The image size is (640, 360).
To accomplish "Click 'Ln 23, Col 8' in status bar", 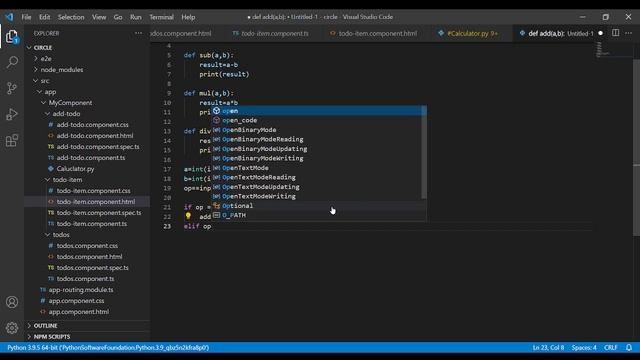I will (x=548, y=348).
